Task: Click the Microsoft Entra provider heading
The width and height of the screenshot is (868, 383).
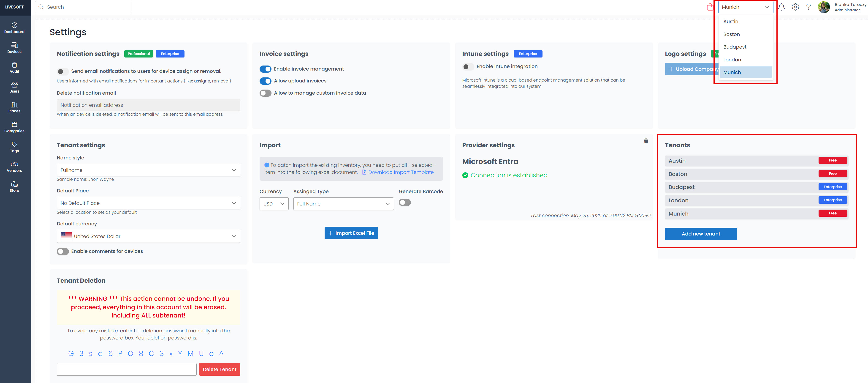Action: tap(490, 161)
